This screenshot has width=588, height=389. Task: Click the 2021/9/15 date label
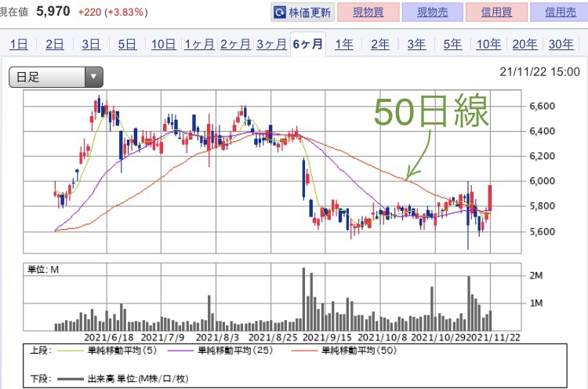pyautogui.click(x=327, y=337)
